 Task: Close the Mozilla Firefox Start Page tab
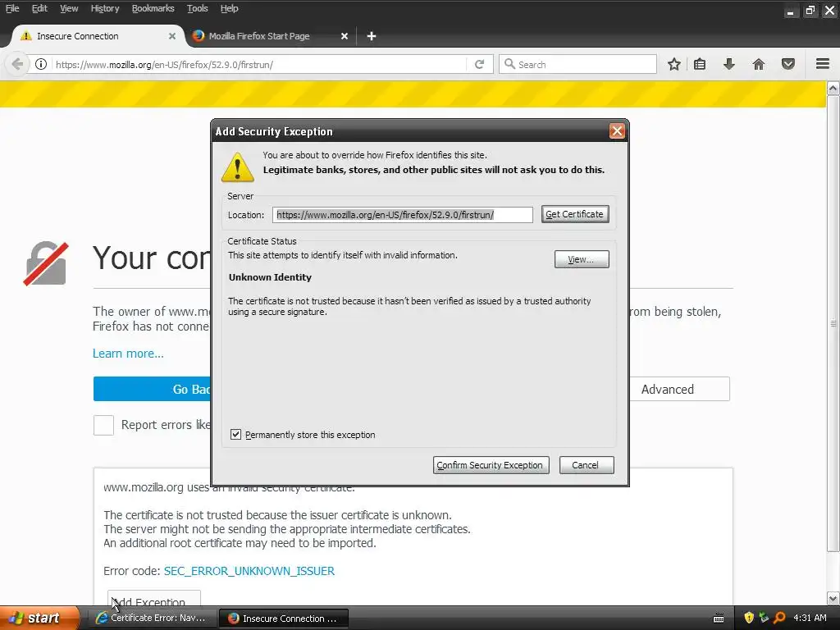(x=345, y=36)
